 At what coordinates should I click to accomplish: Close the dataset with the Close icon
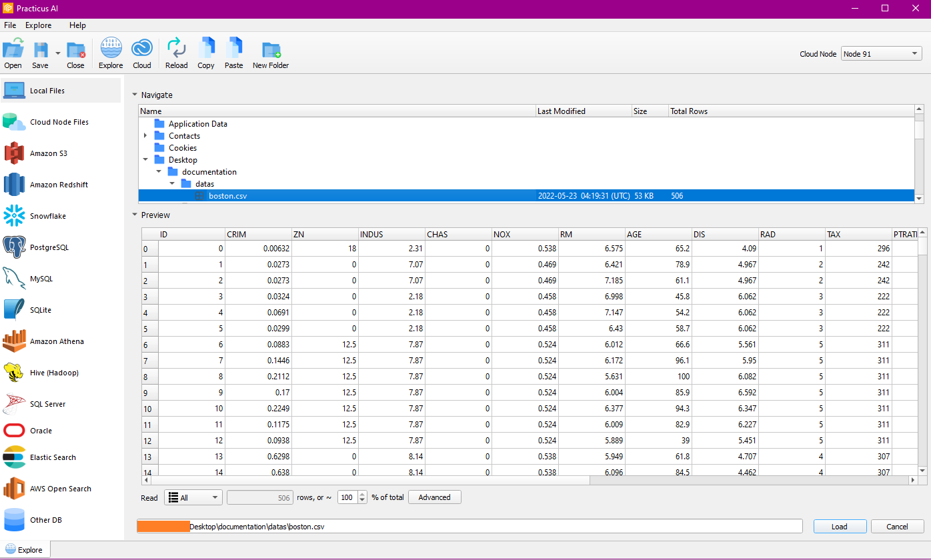tap(75, 53)
